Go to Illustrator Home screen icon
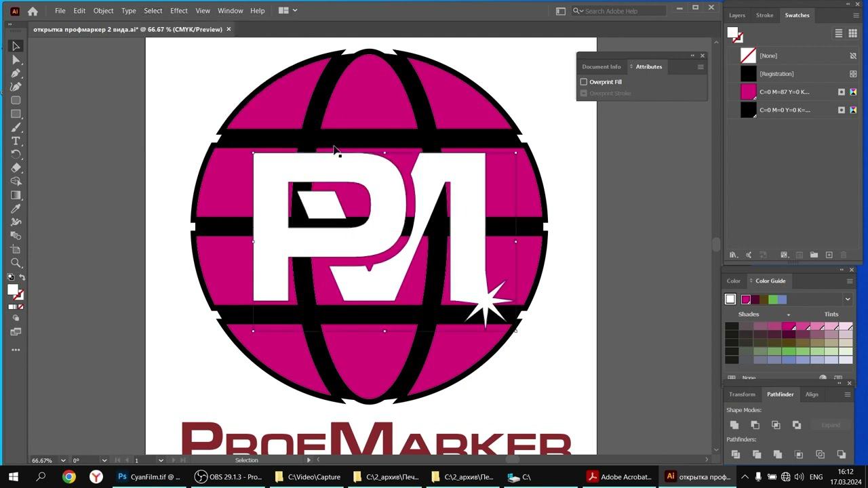This screenshot has width=868, height=488. pyautogui.click(x=33, y=11)
